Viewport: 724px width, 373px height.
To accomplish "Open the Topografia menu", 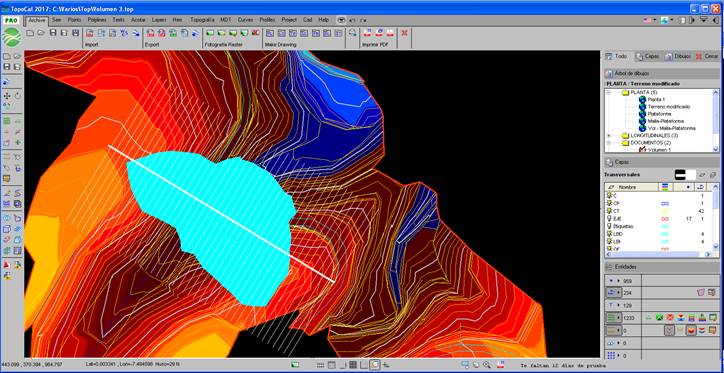I will [202, 20].
